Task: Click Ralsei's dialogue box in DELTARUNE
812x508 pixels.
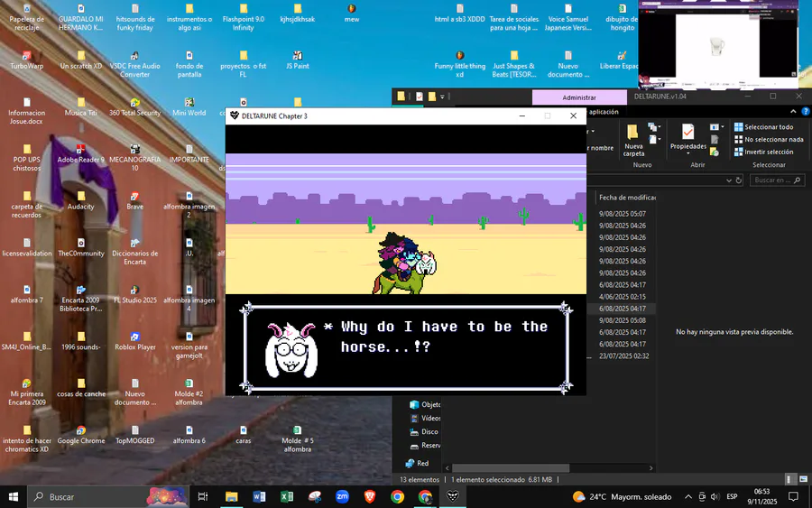Action: [x=406, y=347]
